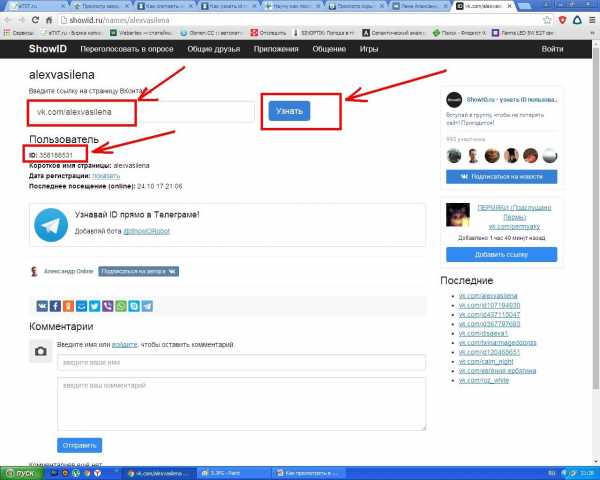The width and height of the screenshot is (600, 480).
Task: Share page via Viber icon
Action: (108, 306)
